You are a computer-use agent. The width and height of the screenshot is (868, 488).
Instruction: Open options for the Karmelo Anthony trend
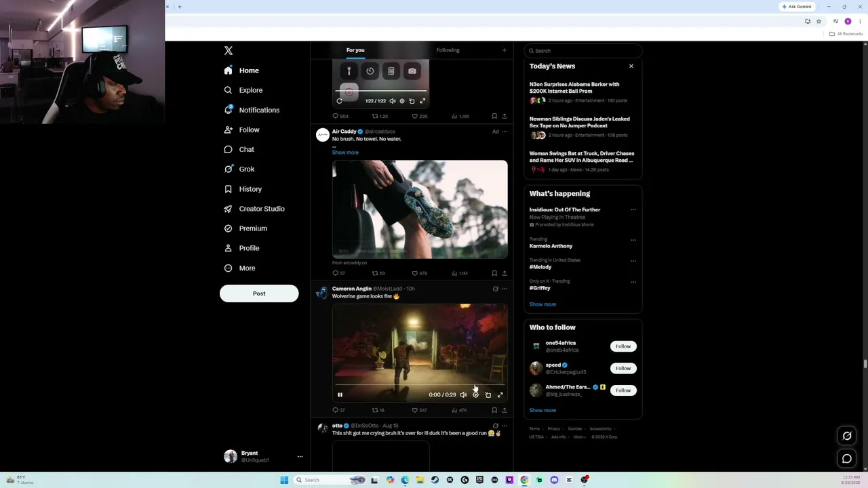click(x=633, y=240)
